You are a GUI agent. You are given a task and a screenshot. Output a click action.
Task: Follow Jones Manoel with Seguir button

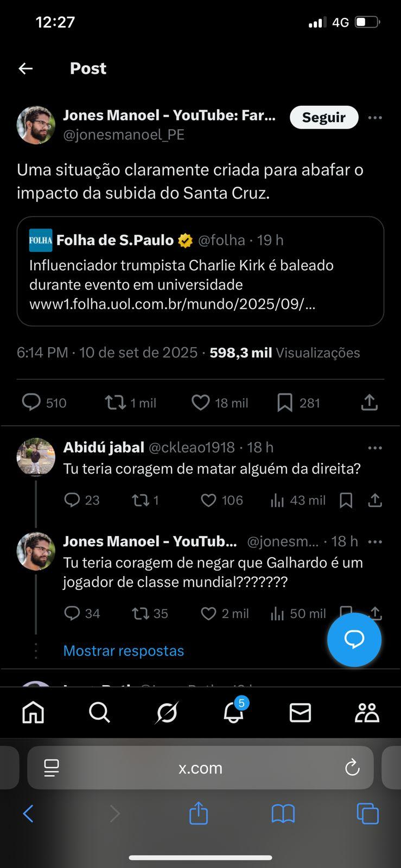tap(324, 118)
